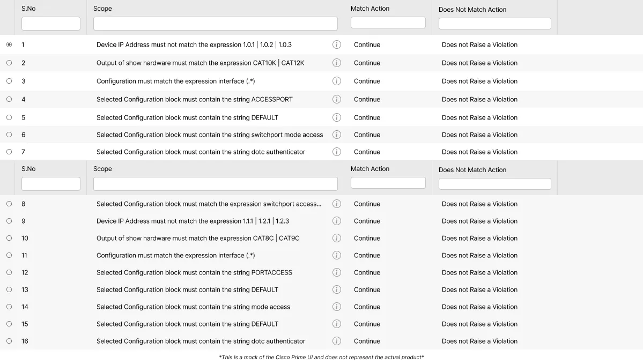Image resolution: width=643 pixels, height=364 pixels.
Task: Click 'contain the string ACCESSPORT' scope text
Action: 194,99
